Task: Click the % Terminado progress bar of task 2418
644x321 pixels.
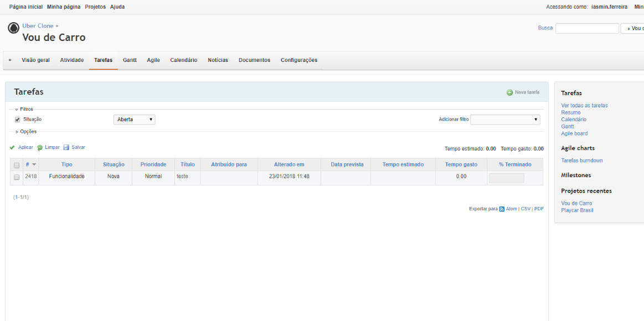Action: pos(506,178)
